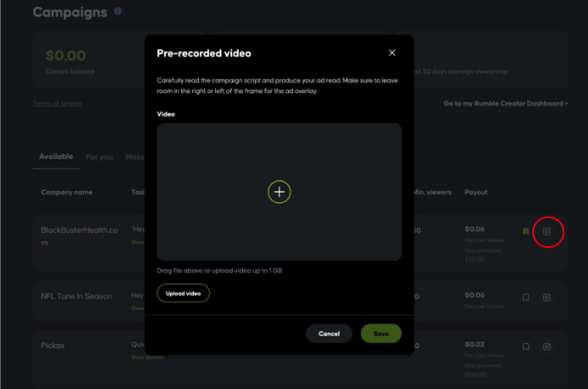Open video upload icon for NFL Tune In Season
Screen dimensions: 588x389
tap(547, 297)
